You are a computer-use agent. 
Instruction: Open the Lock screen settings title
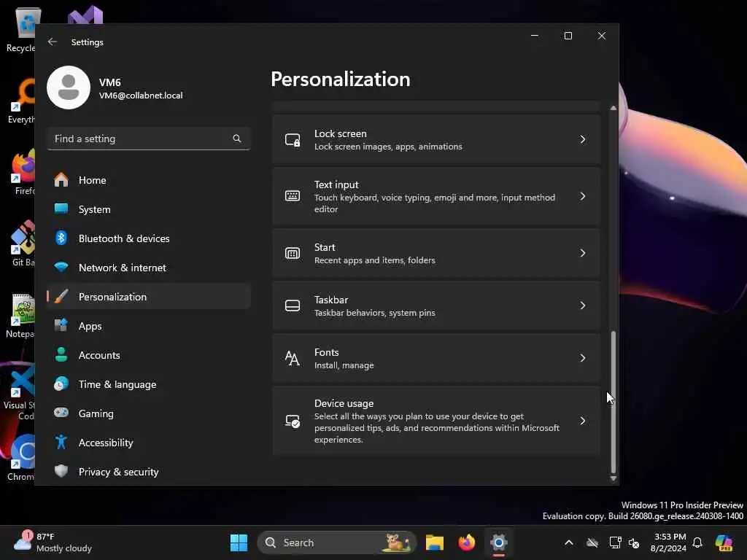(340, 134)
